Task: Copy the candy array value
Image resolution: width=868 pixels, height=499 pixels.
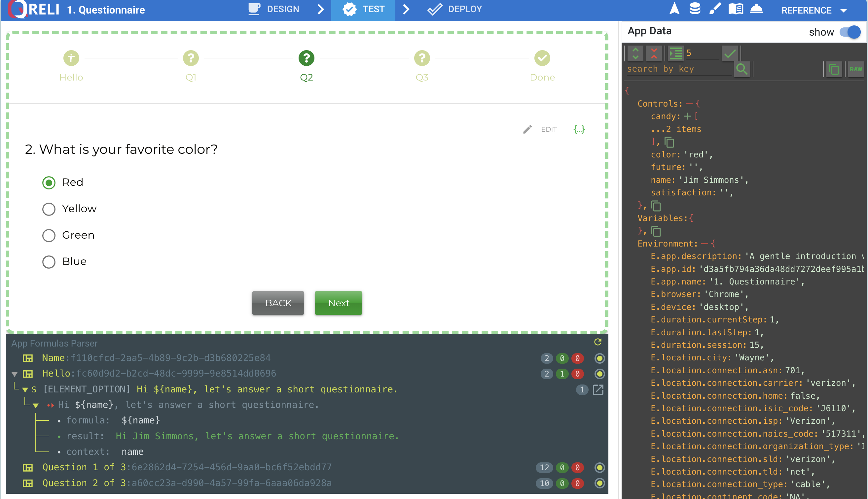Action: 669,142
